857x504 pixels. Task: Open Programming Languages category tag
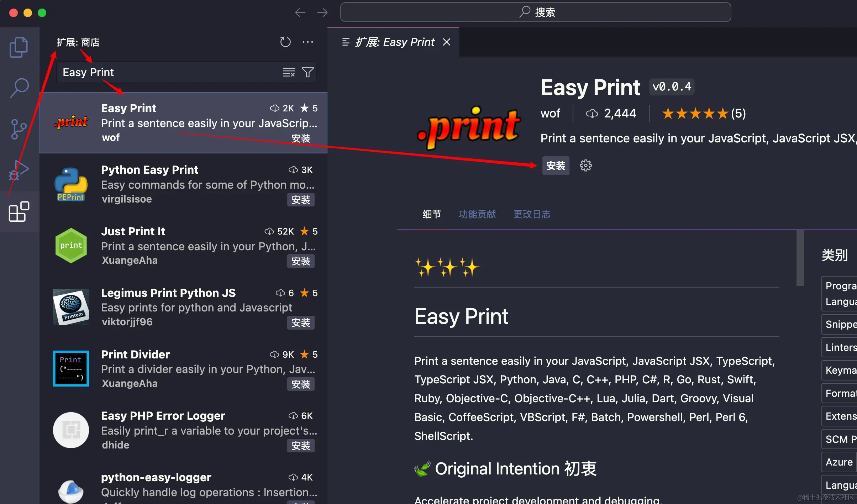[x=840, y=294]
